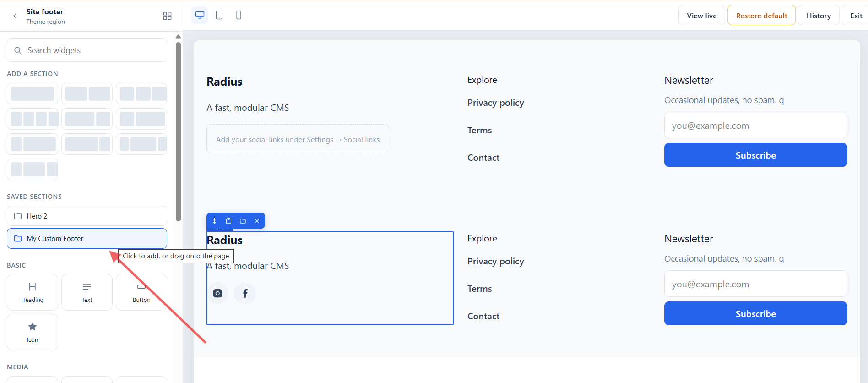The width and height of the screenshot is (868, 383).
Task: Open the History panel
Action: (x=819, y=16)
